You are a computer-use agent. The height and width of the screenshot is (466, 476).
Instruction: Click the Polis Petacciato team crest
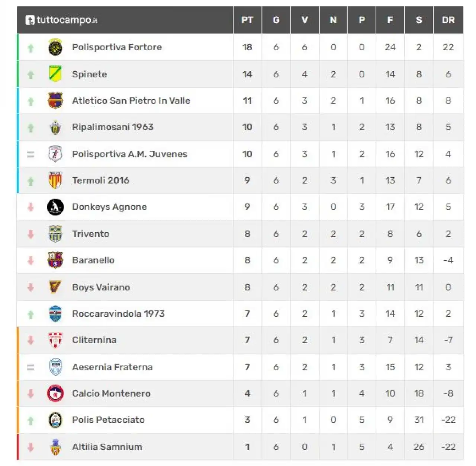(55, 420)
